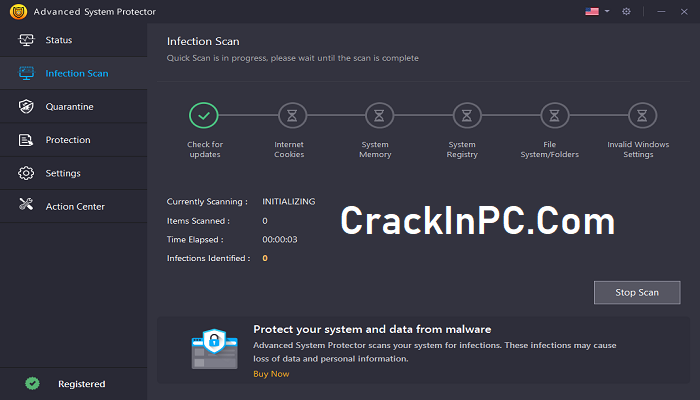
Task: Click the green Registered checkmark icon
Action: [32, 383]
